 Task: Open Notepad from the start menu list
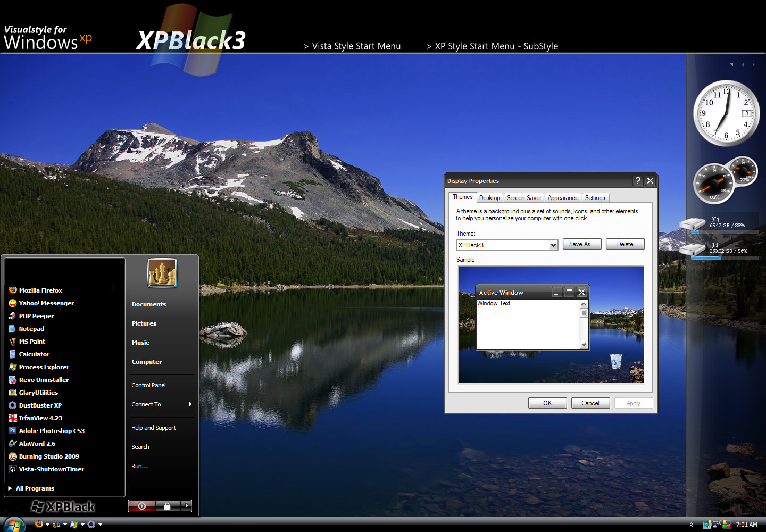27,329
